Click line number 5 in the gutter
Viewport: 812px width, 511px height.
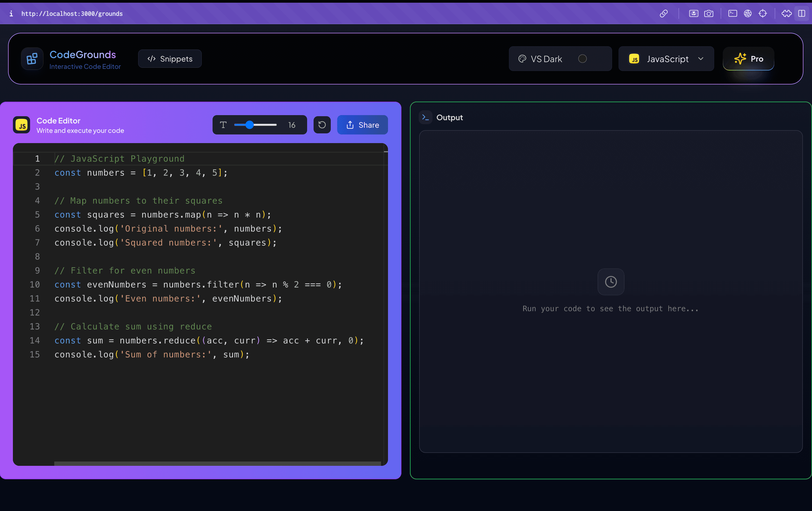[x=37, y=215]
